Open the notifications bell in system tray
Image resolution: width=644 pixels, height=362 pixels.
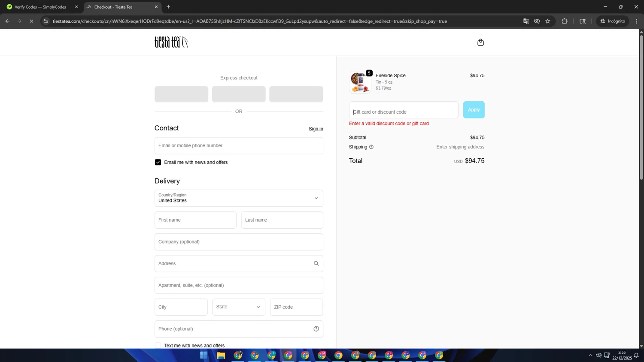(x=636, y=355)
